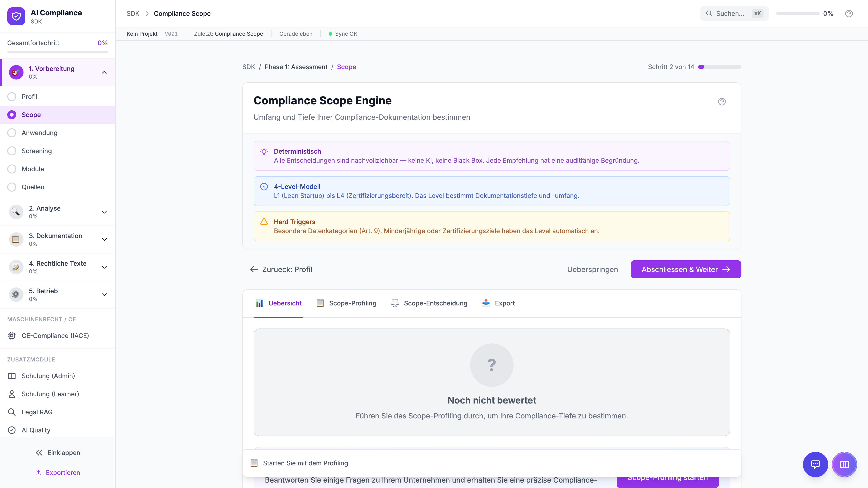Click the AI Compliance shield logo
The width and height of the screenshot is (868, 488).
[x=16, y=16]
